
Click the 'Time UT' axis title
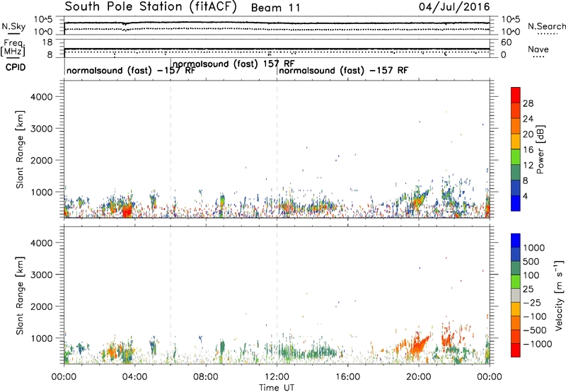tap(277, 387)
